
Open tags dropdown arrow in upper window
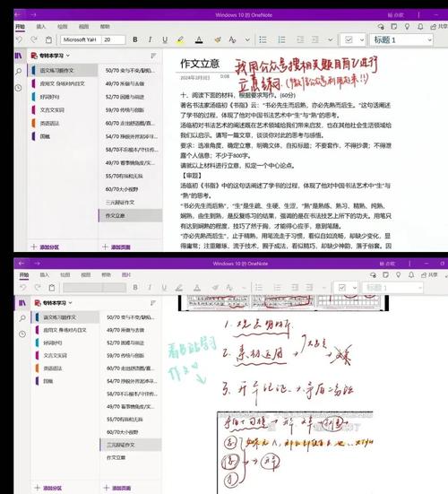coord(362,39)
